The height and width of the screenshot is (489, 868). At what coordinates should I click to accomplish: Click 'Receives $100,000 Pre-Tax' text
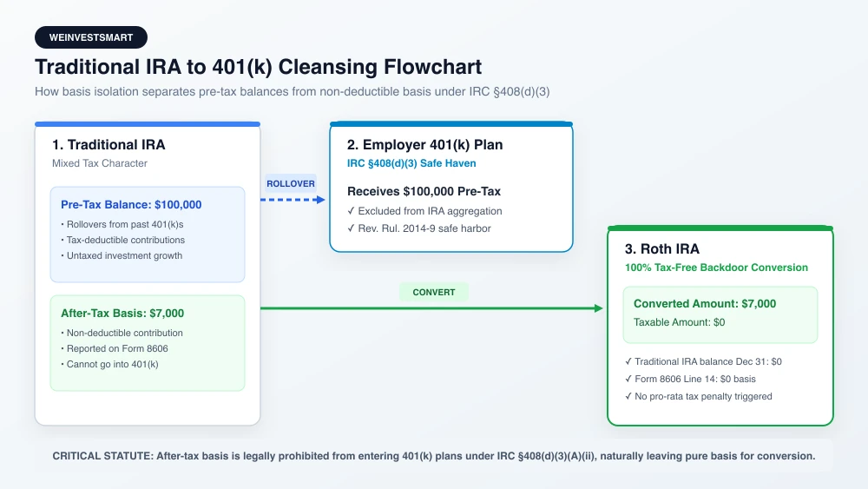tap(424, 191)
